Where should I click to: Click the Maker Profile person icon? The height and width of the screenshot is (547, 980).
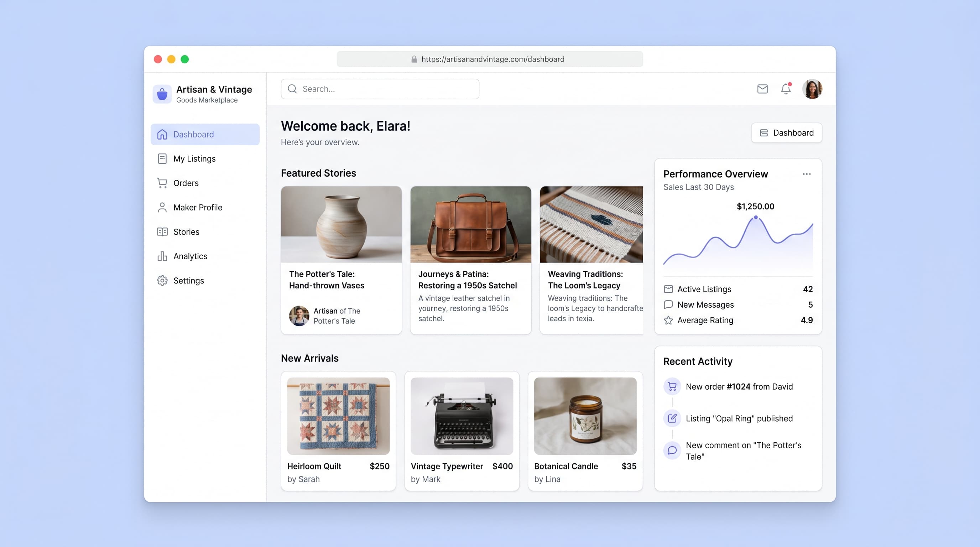162,207
